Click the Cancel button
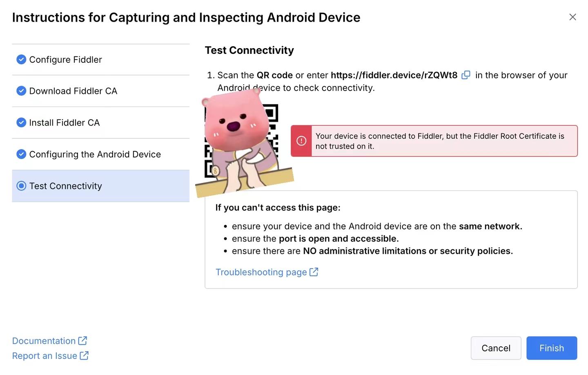 click(x=496, y=348)
